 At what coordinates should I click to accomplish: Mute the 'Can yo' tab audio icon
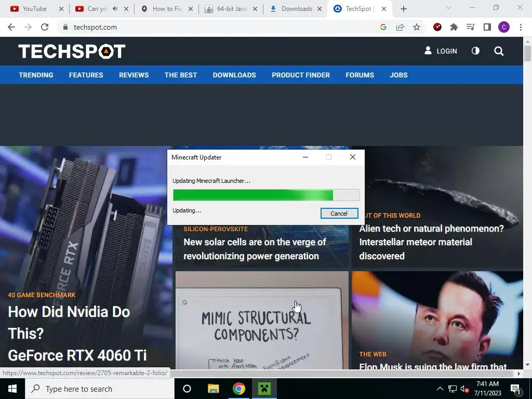pyautogui.click(x=115, y=9)
